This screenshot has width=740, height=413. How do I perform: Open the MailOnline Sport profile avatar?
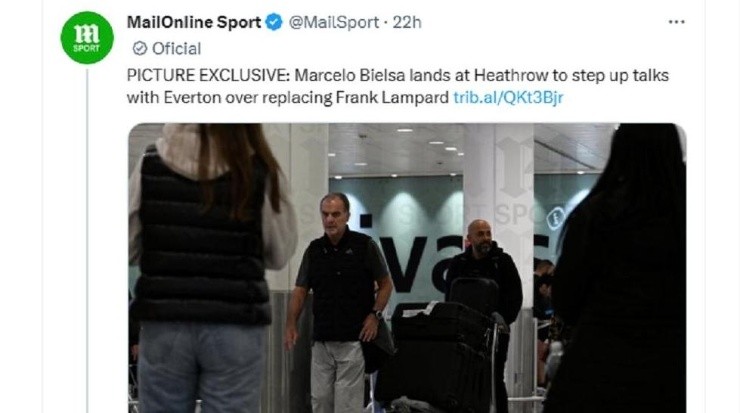coord(87,38)
